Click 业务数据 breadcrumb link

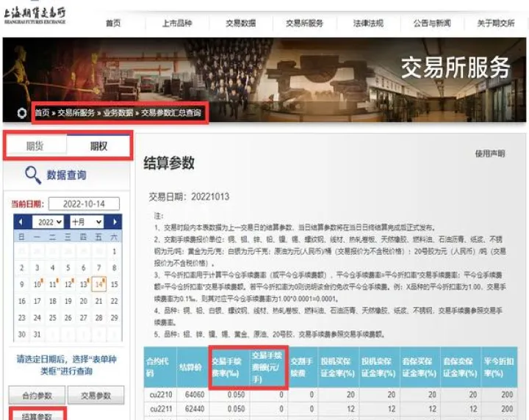118,112
